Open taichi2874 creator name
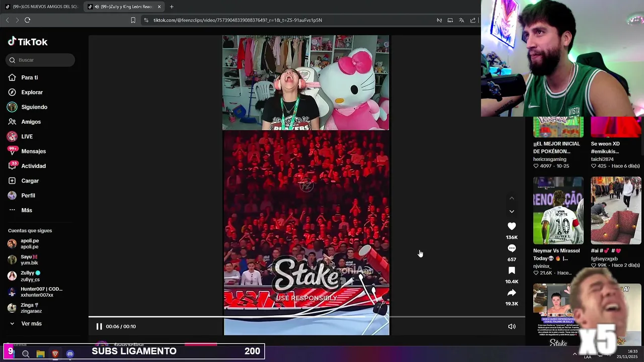This screenshot has height=362, width=644. (603, 159)
